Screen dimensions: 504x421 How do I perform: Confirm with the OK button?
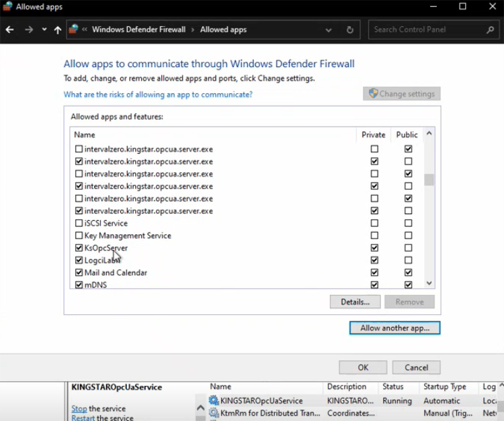tap(363, 367)
